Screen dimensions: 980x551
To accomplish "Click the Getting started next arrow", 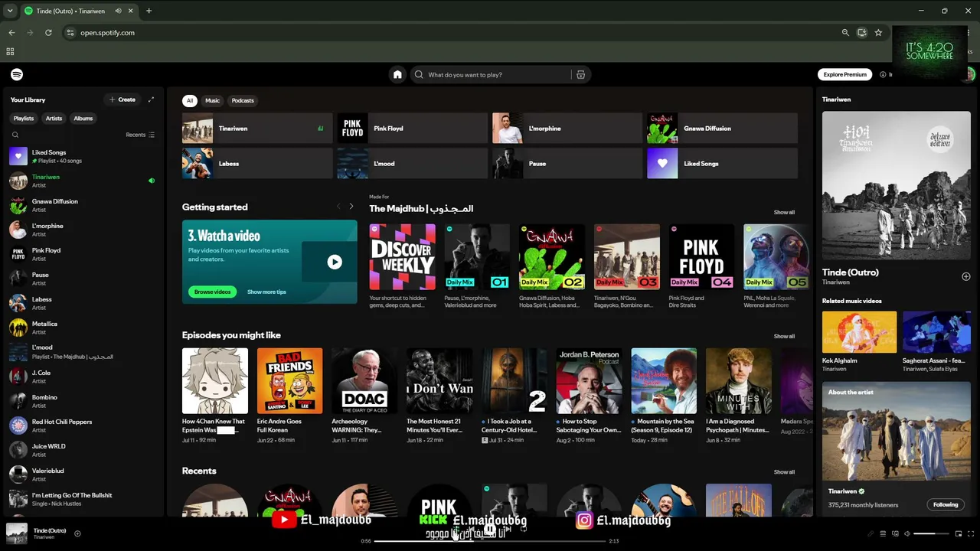I will click(x=351, y=207).
